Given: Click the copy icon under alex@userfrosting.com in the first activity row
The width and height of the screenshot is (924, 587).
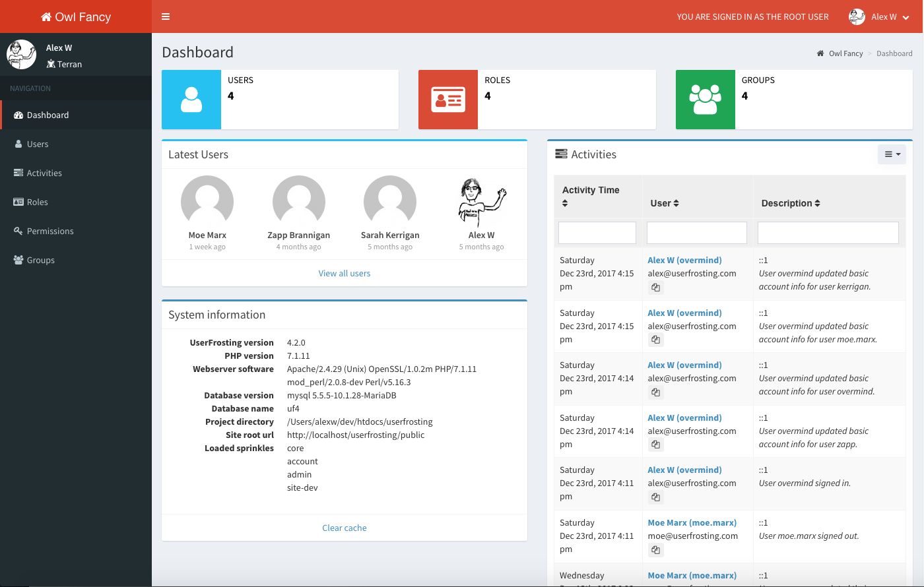Looking at the screenshot, I should [655, 287].
